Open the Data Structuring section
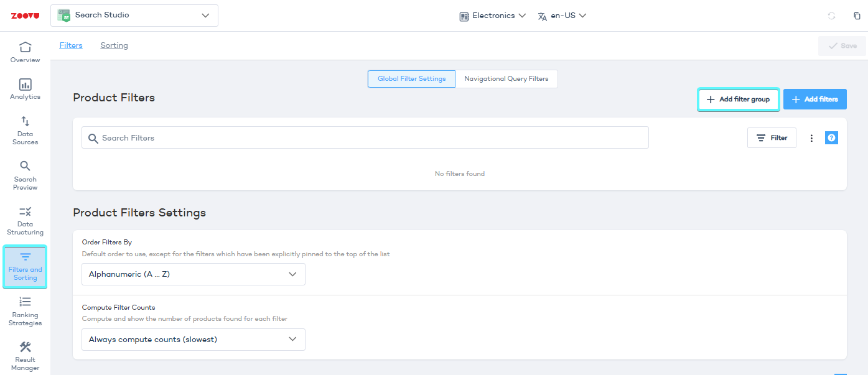The width and height of the screenshot is (868, 375). pyautogui.click(x=25, y=220)
